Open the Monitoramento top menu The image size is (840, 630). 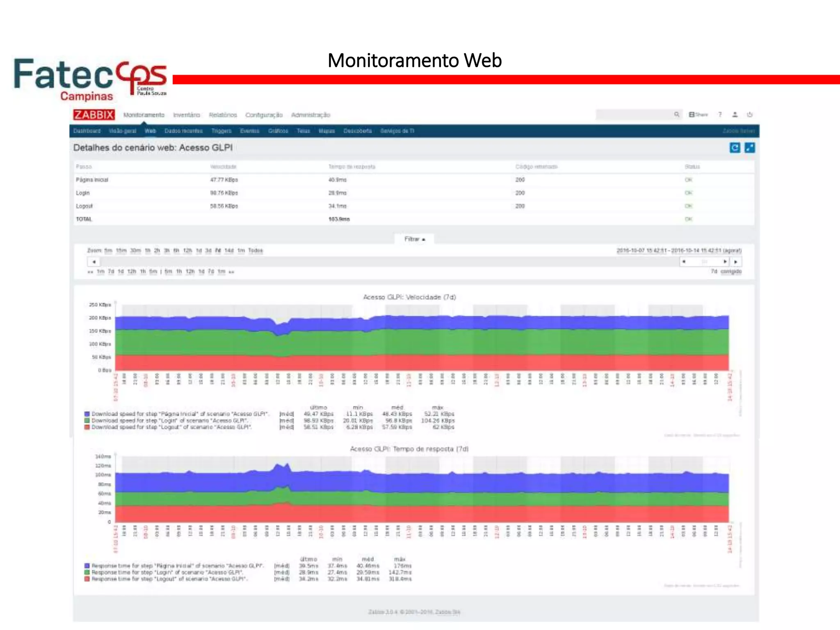(144, 115)
